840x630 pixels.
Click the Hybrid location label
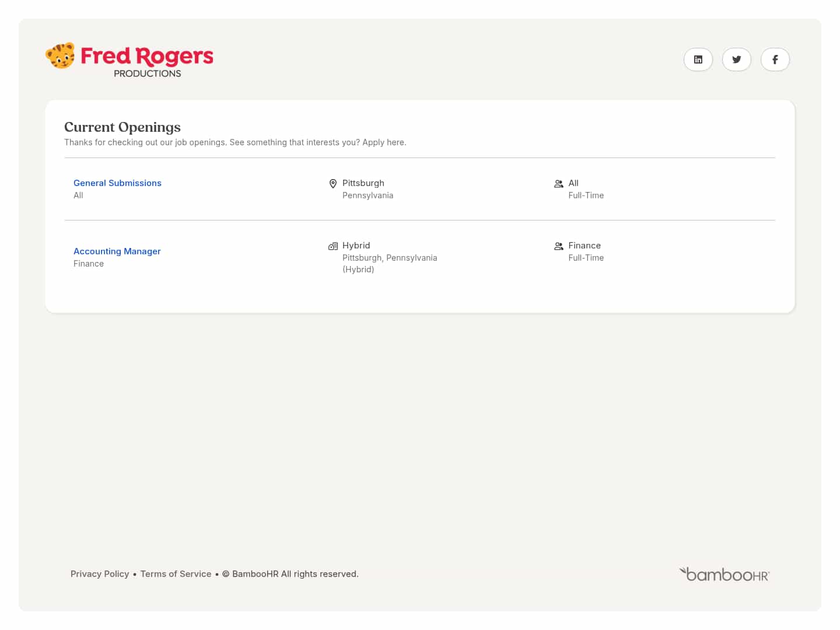click(x=356, y=246)
